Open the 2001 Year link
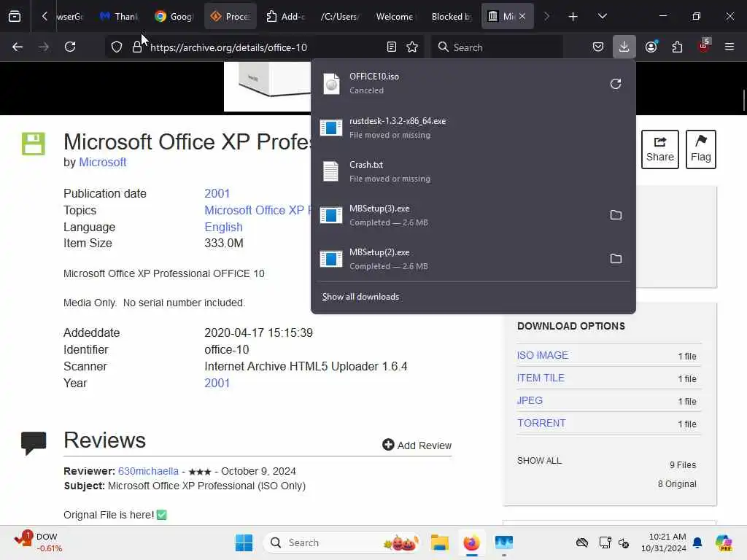 pyautogui.click(x=217, y=384)
